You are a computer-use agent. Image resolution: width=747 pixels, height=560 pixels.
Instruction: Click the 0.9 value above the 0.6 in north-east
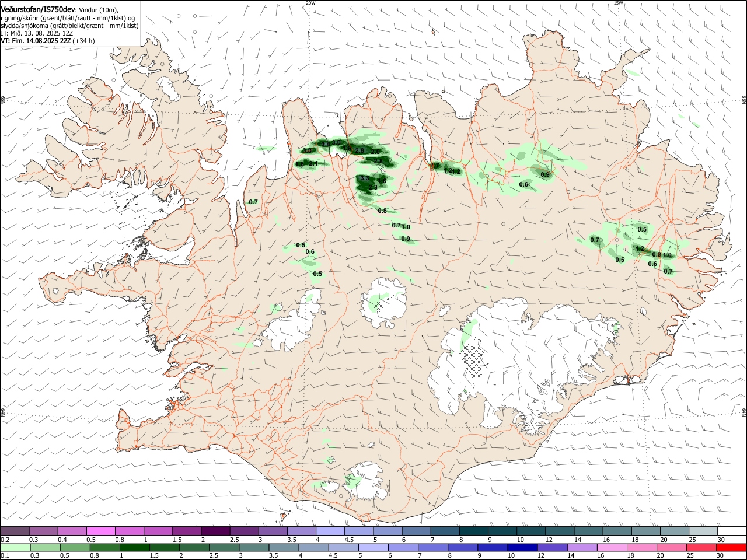[545, 174]
